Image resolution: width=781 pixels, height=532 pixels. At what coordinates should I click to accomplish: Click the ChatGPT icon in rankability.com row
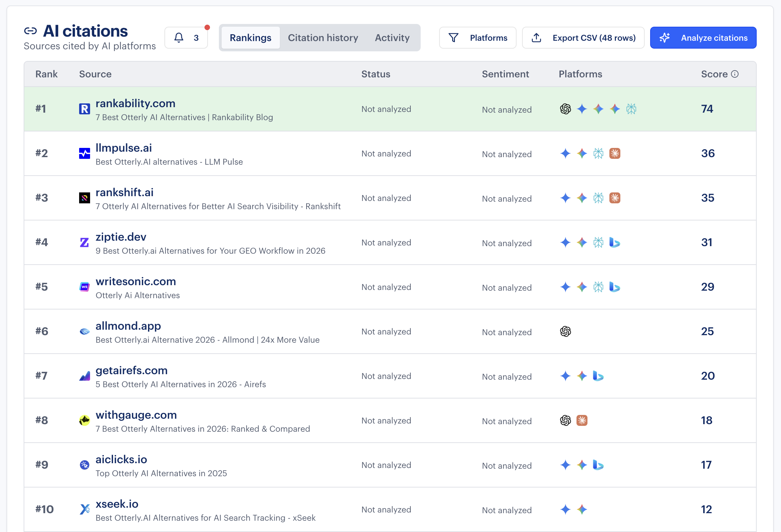click(566, 109)
